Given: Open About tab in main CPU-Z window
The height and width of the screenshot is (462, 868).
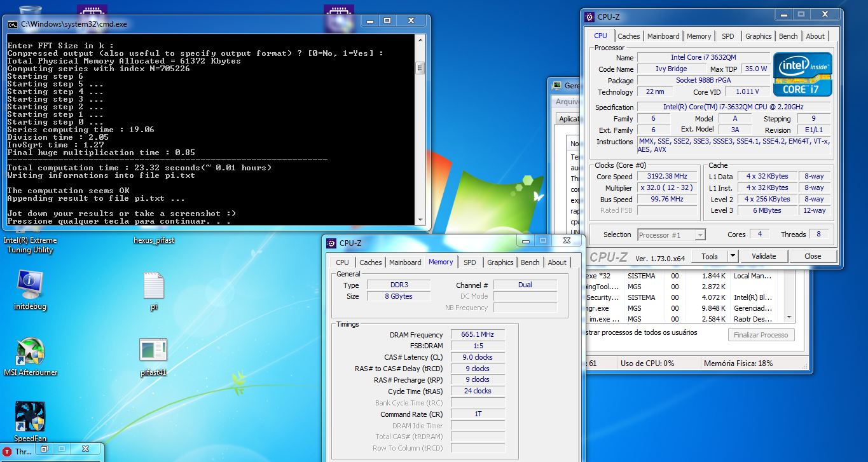Looking at the screenshot, I should point(815,36).
